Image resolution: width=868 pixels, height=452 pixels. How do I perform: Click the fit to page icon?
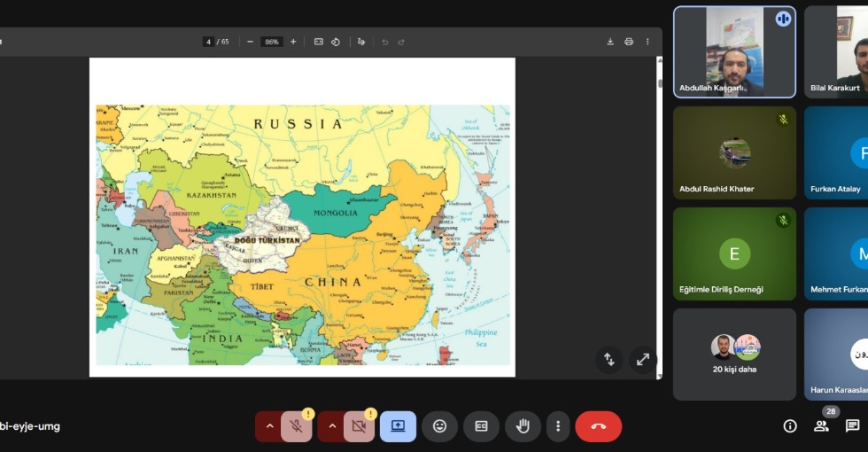318,42
